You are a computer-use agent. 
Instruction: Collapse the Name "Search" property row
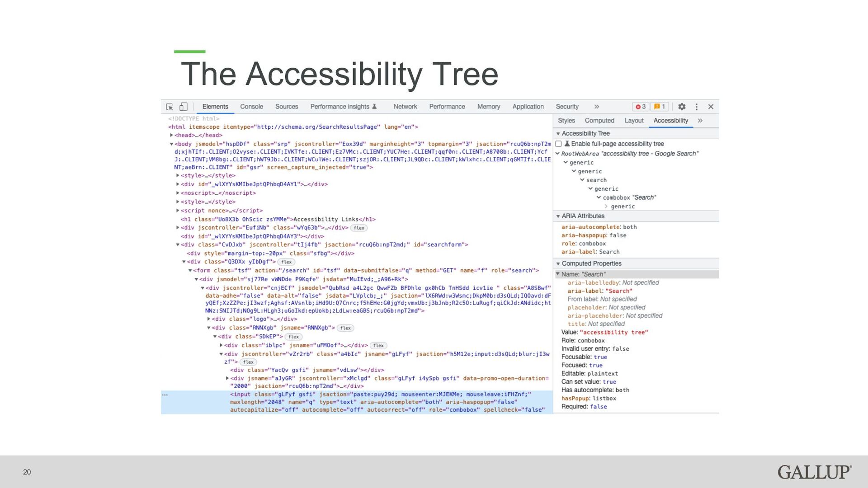coord(558,274)
